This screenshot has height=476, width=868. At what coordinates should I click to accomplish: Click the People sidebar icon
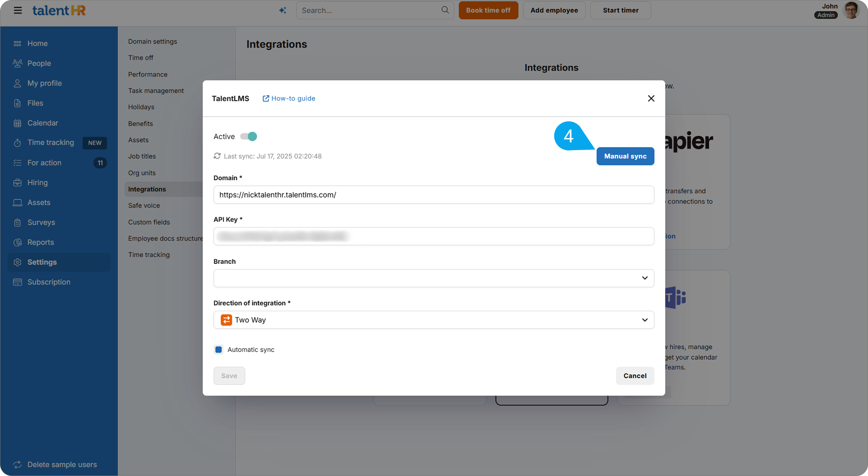click(x=17, y=63)
